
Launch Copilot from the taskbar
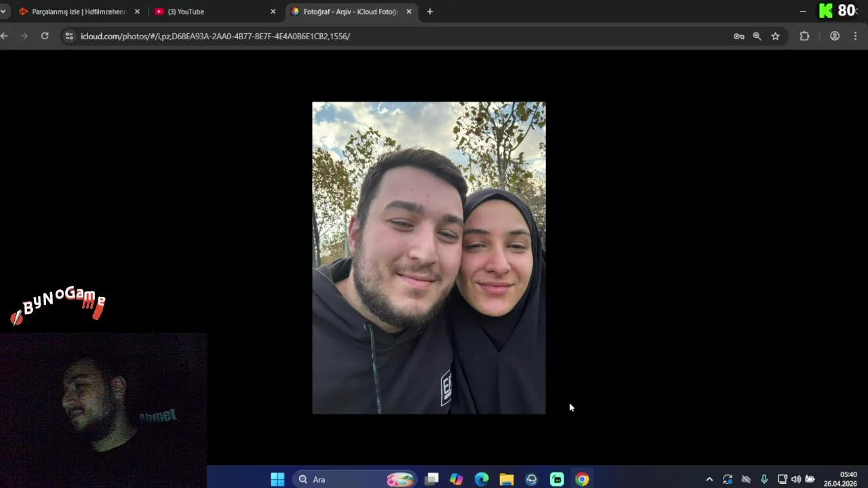tap(456, 479)
